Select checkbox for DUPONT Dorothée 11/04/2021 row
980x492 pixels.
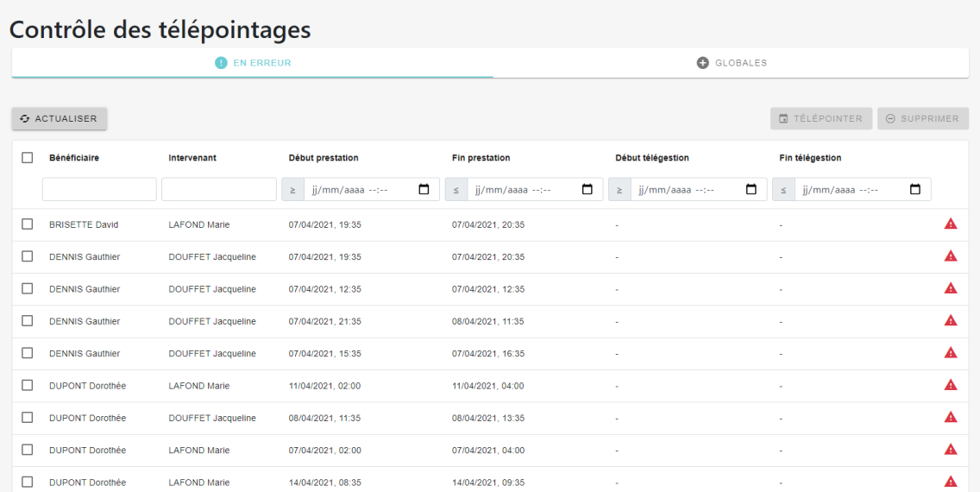coord(28,385)
